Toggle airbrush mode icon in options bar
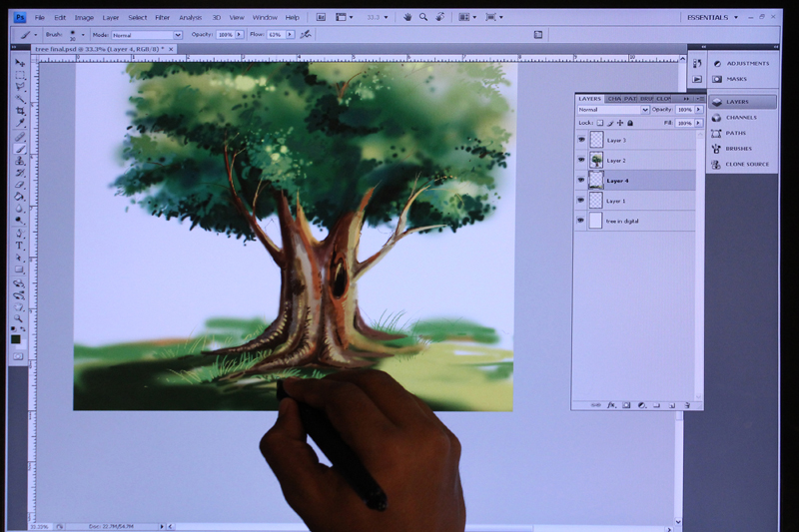 point(306,35)
